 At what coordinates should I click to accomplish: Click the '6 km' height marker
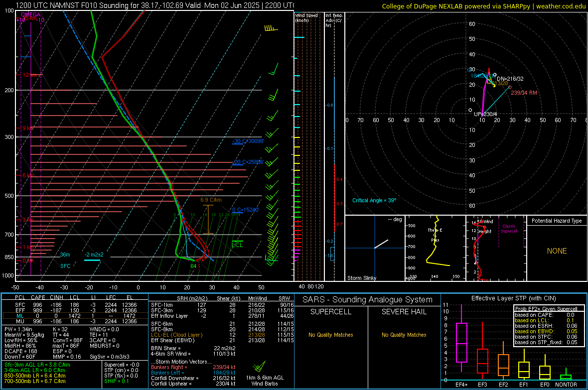coord(28,175)
